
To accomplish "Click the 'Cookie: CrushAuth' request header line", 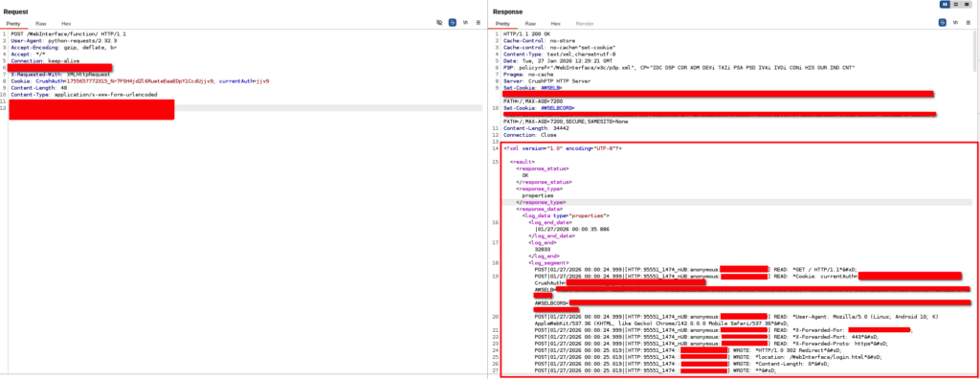I will click(140, 80).
